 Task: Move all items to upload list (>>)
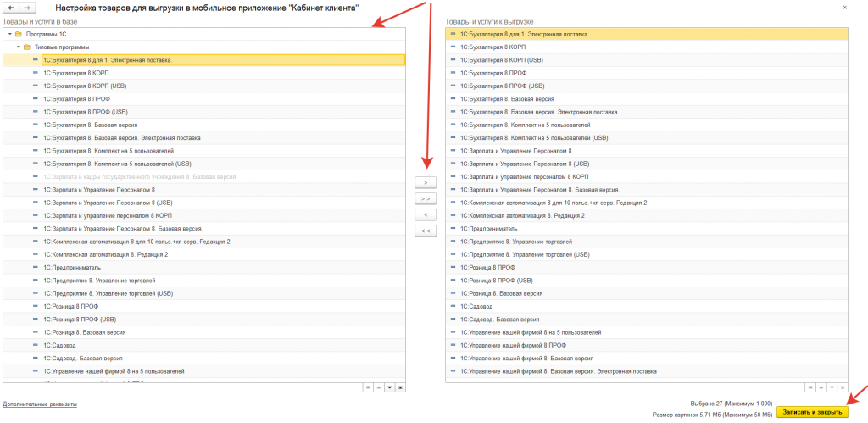[426, 198]
